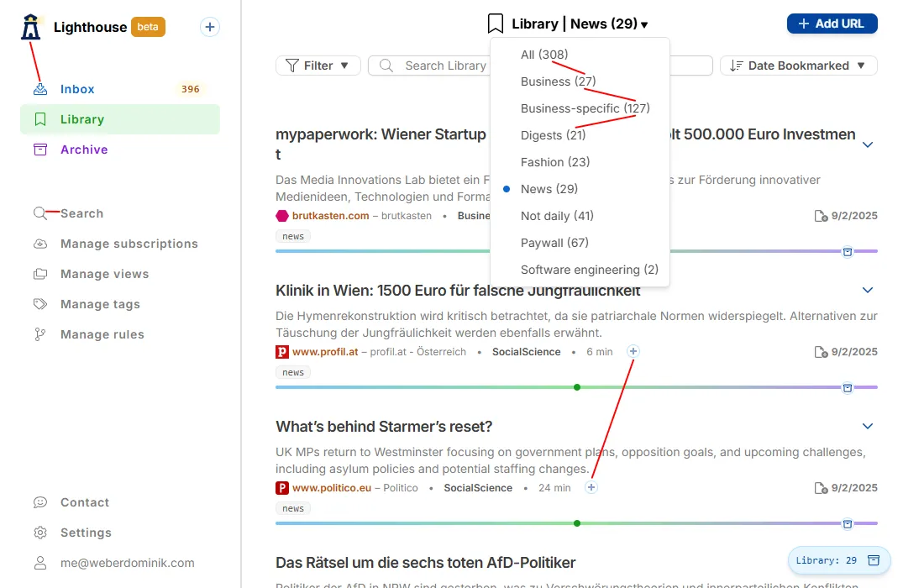Select Business-specific (127) view
The height and width of the screenshot is (588, 924).
point(585,108)
